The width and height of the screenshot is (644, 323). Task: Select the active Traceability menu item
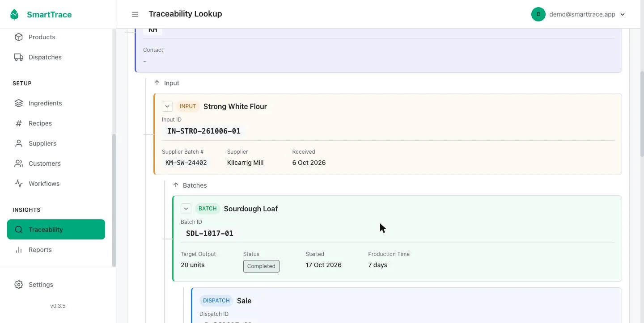(56, 230)
